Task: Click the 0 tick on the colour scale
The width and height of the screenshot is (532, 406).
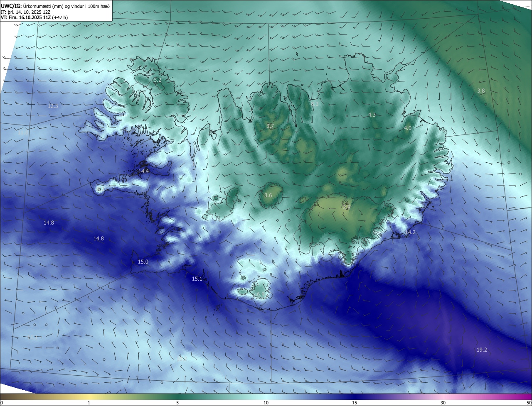Action: point(1,403)
